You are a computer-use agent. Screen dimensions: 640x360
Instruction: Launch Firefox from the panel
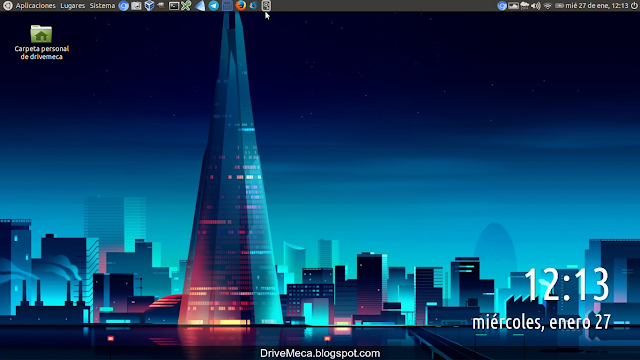(241, 6)
